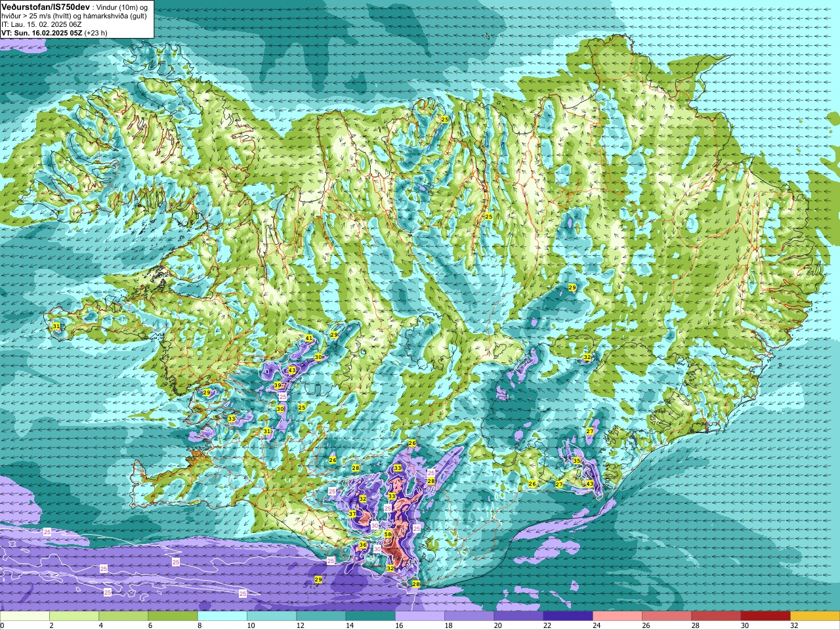Image resolution: width=840 pixels, height=630 pixels.
Task: Pick the light pink 24–26 legend swatch
Action: click(618, 616)
